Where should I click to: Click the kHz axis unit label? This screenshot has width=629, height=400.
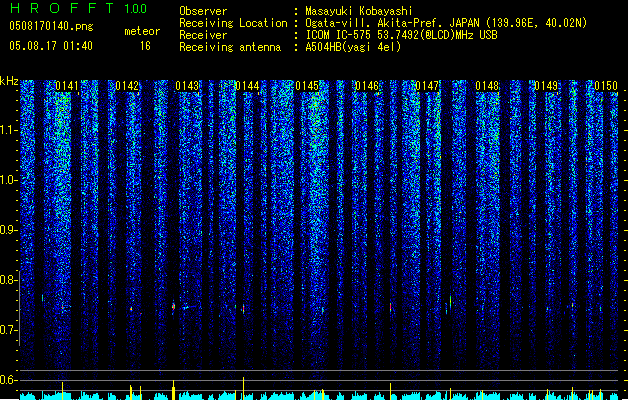point(9,81)
